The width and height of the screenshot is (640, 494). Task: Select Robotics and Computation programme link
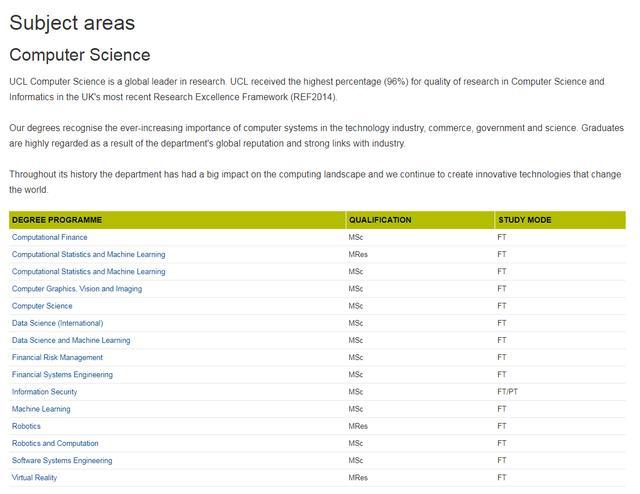55,443
